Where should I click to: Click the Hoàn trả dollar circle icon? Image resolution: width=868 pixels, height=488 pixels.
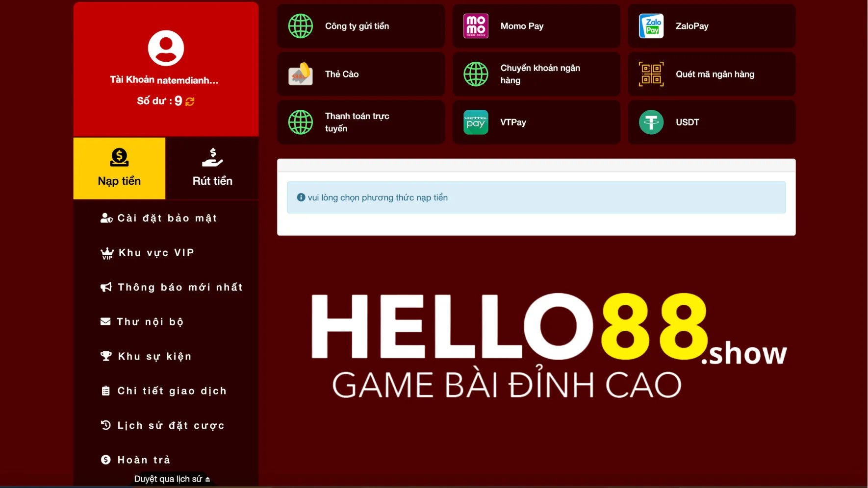105,460
